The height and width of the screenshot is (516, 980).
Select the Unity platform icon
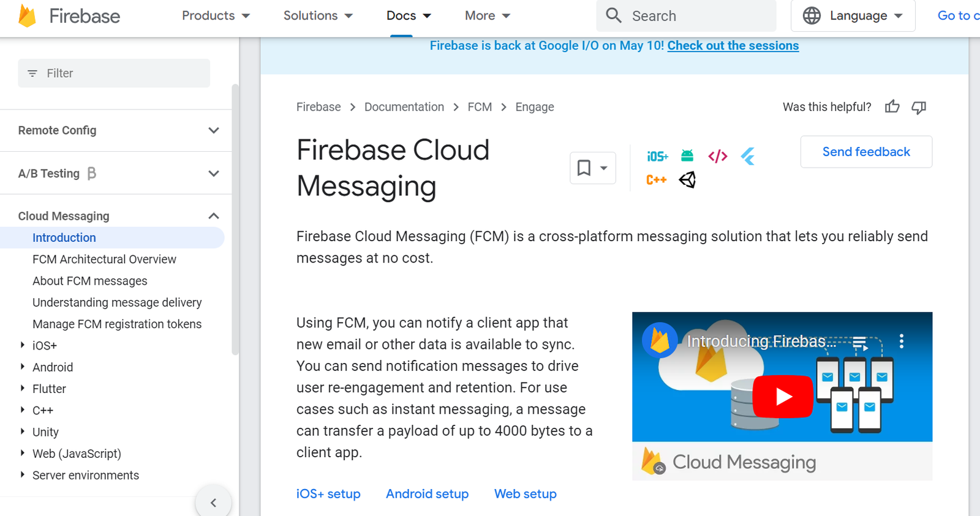click(687, 179)
